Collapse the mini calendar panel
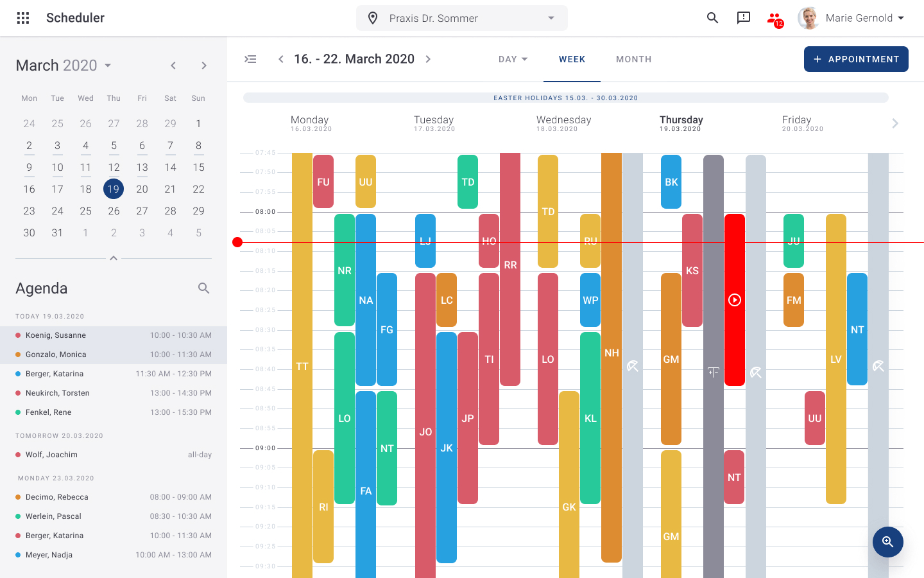 click(x=114, y=258)
